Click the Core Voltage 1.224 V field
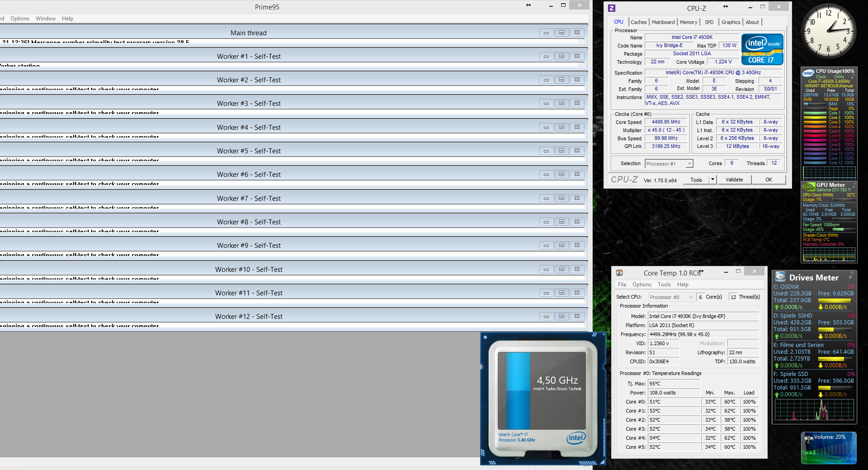868x470 pixels. (723, 62)
